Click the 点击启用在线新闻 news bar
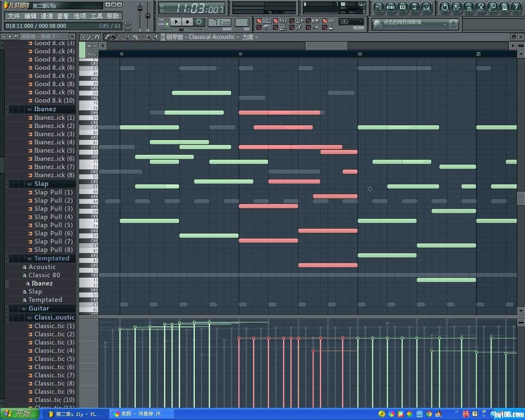The width and height of the screenshot is (525, 420). [x=415, y=24]
